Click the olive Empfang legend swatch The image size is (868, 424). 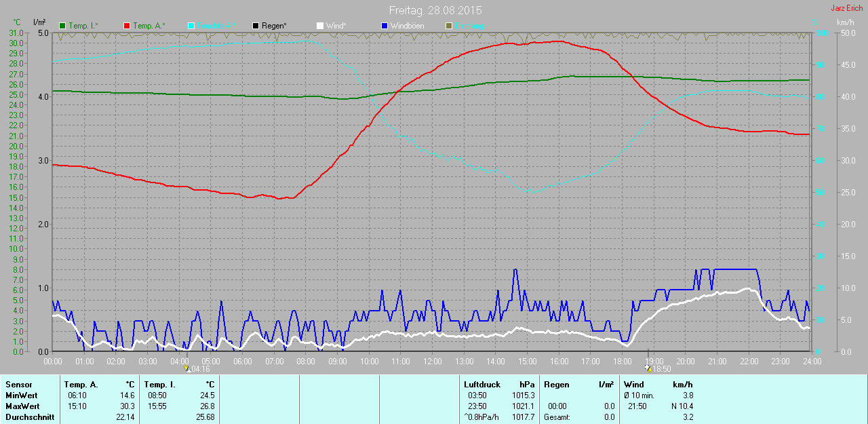point(448,26)
